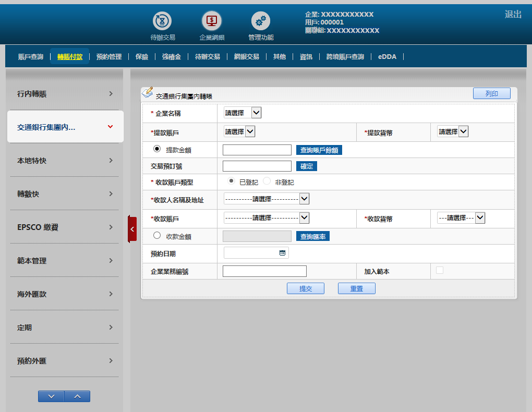Click the 查詢賬戶餘額 button
Viewport: 532px width, 412px height.
point(319,150)
